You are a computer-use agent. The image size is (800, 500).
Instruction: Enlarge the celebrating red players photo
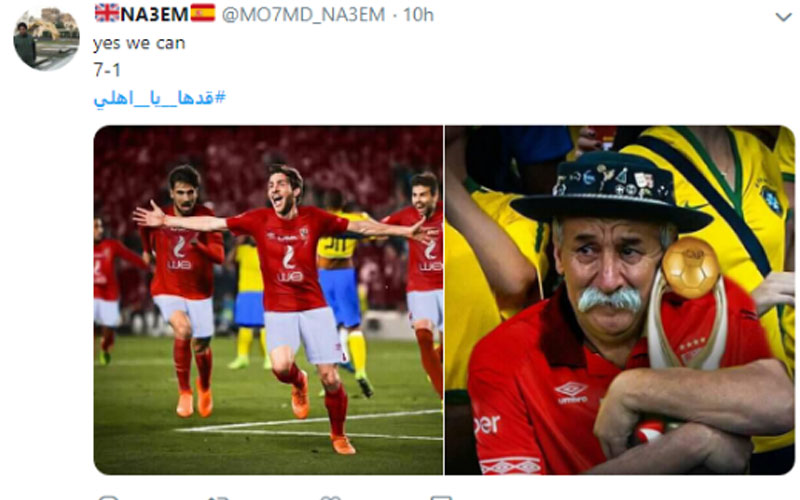coord(268,300)
